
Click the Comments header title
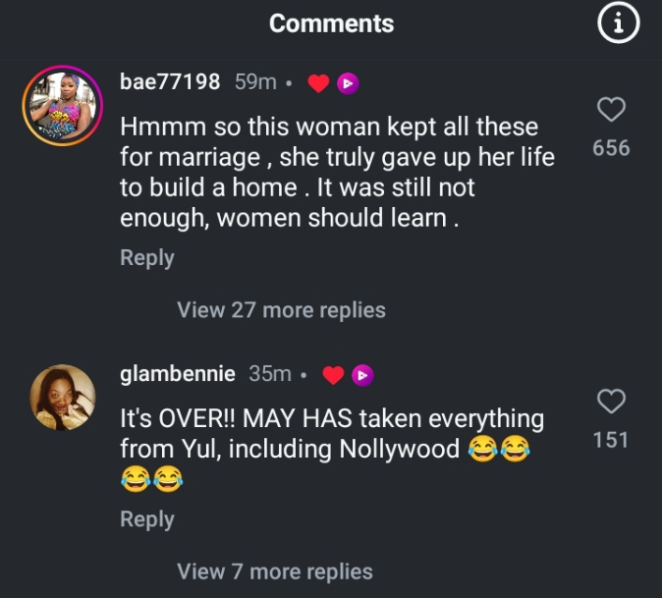331,24
